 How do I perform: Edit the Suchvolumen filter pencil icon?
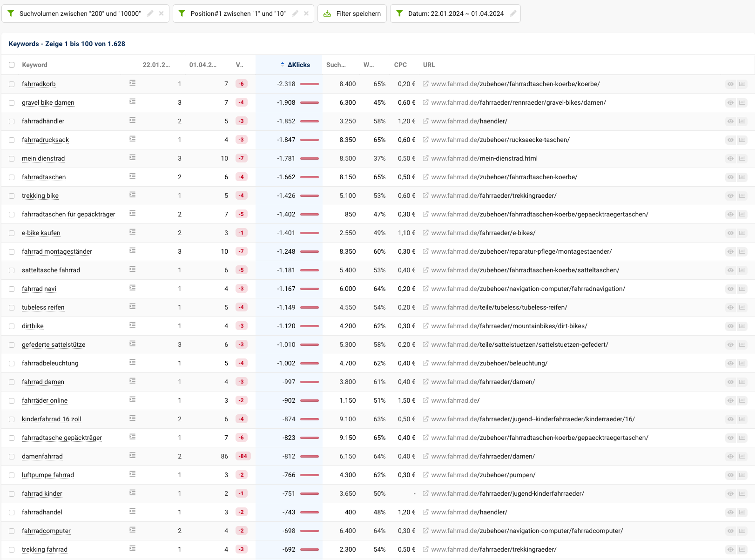(x=150, y=13)
